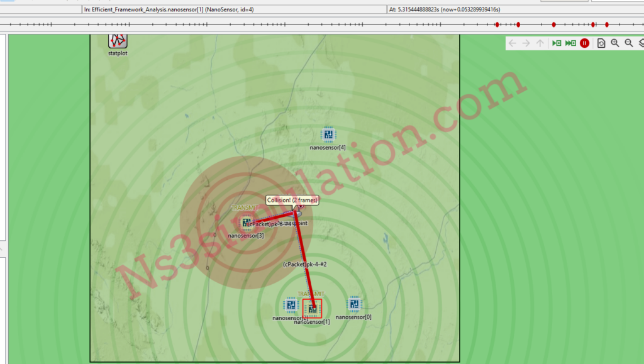Stop the simulation with the red button
Viewport: 644px width, 364px height.
(584, 43)
